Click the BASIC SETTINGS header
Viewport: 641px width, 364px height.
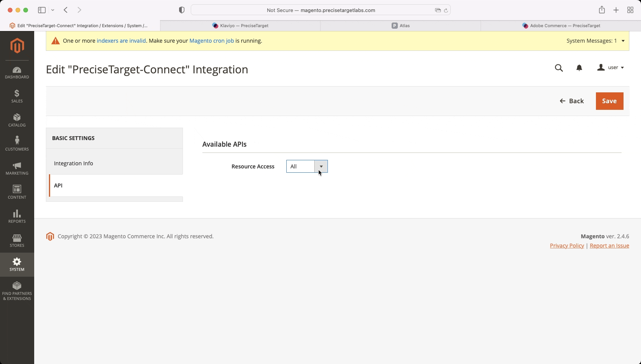(73, 138)
